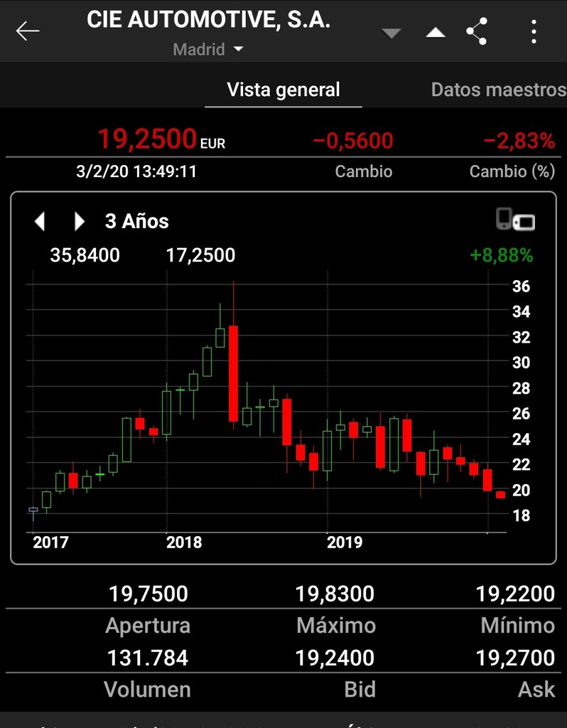Rotate chart using phone orientation icon
Screen dimensions: 567x728
(516, 220)
